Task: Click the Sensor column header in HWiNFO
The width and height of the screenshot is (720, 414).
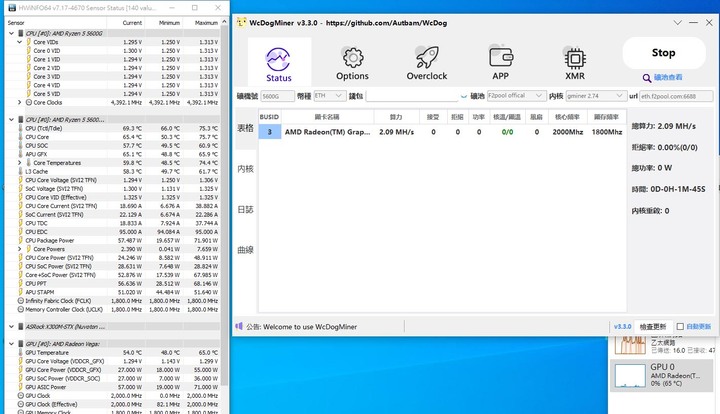Action: coord(56,22)
